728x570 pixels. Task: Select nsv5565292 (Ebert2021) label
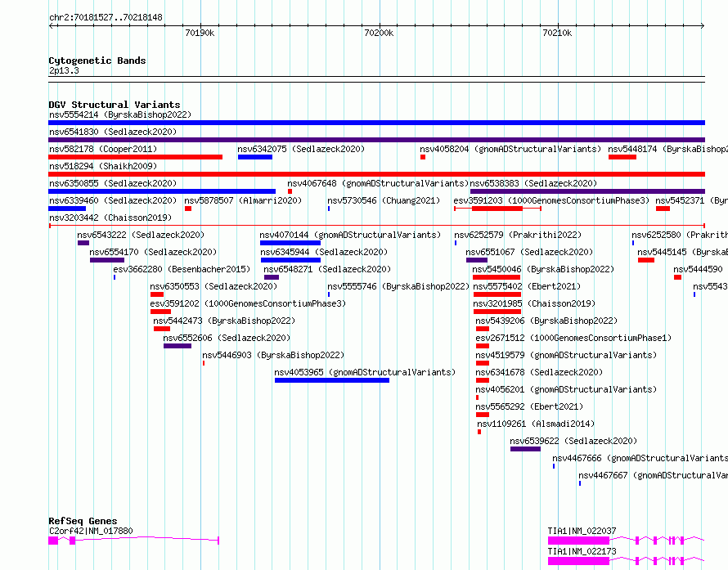[529, 406]
